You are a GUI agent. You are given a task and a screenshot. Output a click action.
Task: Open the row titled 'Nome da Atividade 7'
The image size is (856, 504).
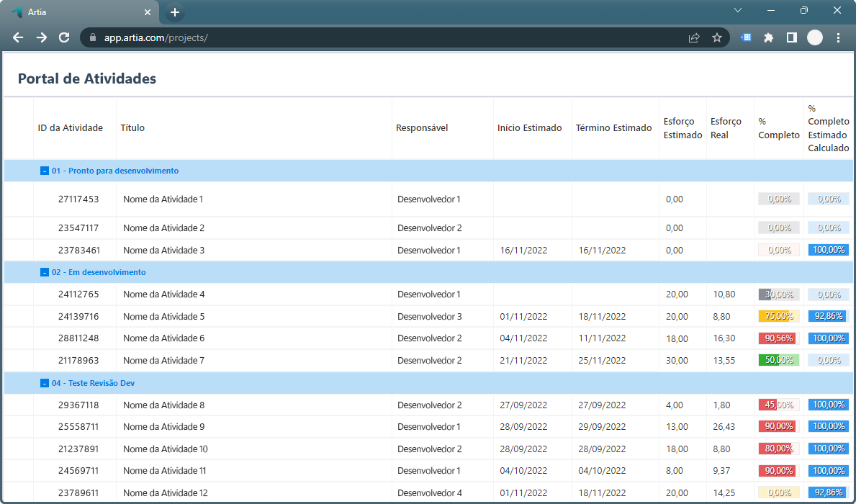pos(164,360)
